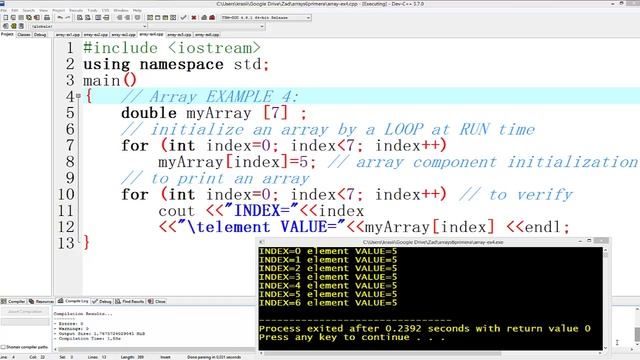Click the Replace toolbar icon

click(x=87, y=18)
